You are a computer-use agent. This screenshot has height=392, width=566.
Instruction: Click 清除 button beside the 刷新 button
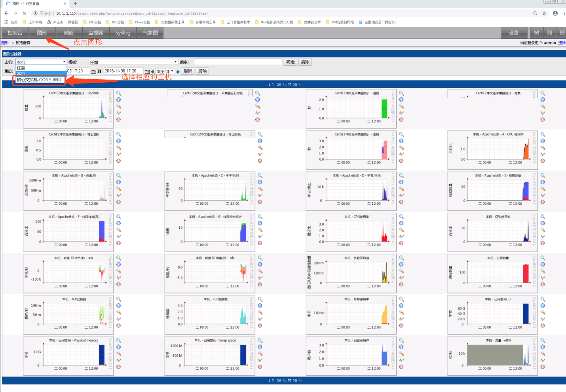(x=202, y=71)
